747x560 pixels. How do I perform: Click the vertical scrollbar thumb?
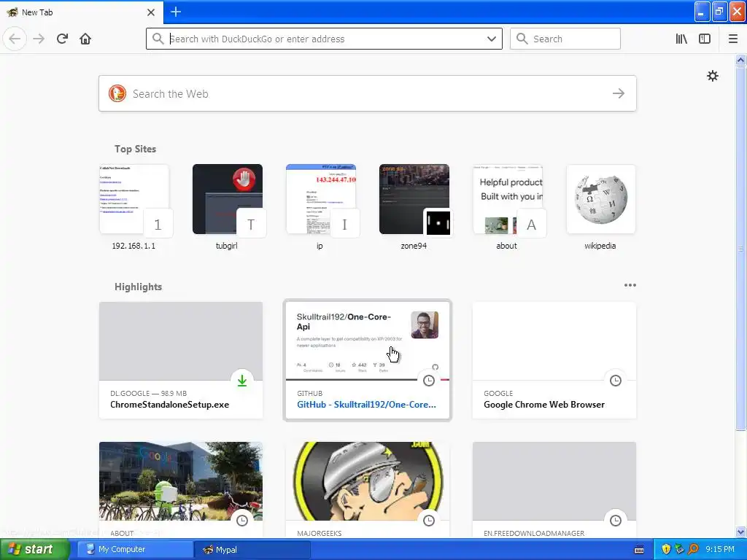pyautogui.click(x=740, y=248)
